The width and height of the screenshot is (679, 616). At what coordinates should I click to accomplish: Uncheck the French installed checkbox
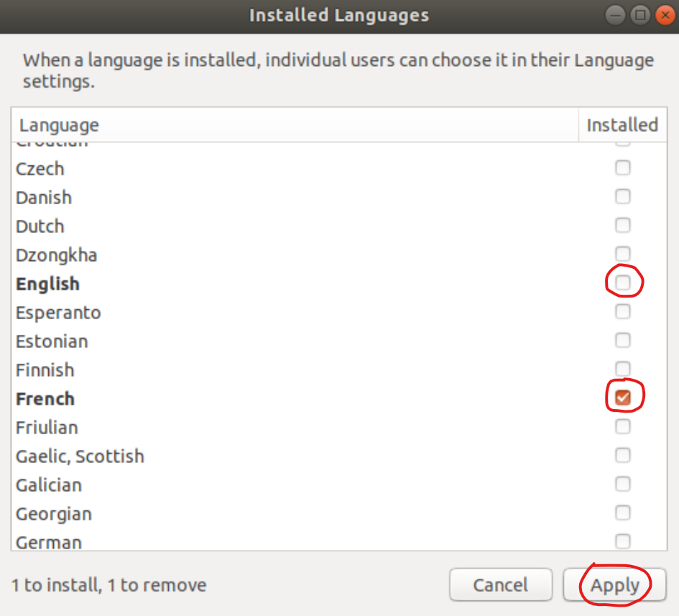point(622,397)
